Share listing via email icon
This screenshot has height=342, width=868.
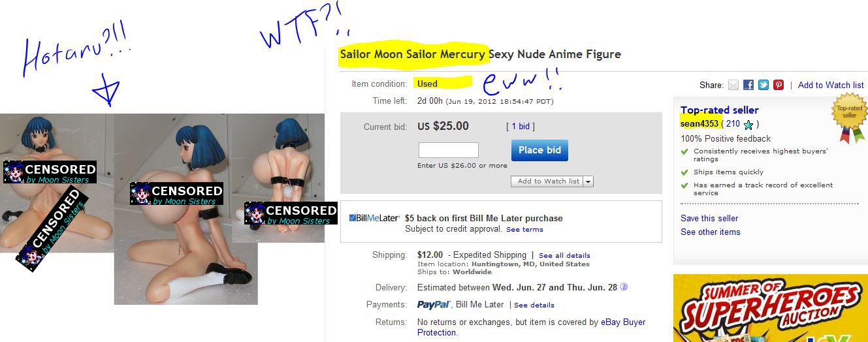point(733,85)
